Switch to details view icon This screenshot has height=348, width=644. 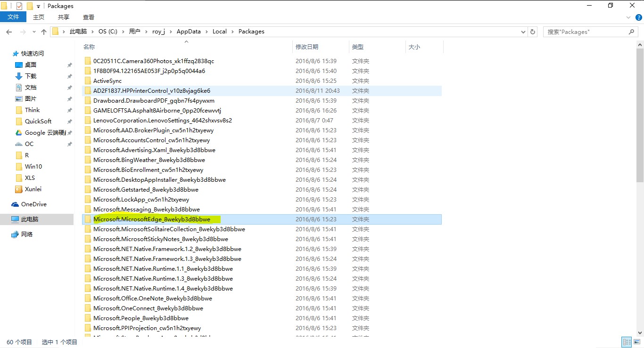627,342
